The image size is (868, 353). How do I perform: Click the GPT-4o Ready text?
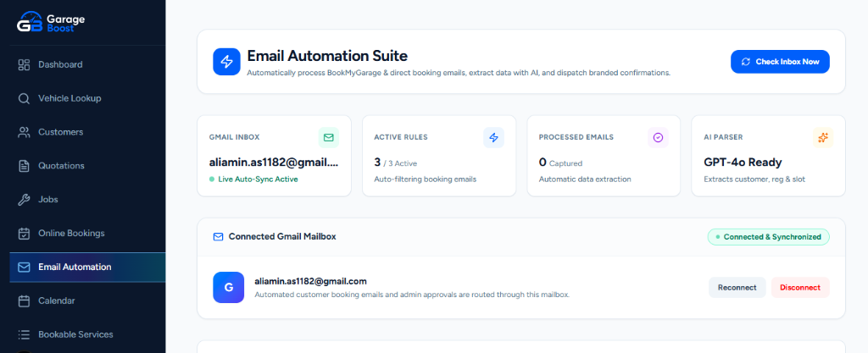743,163
